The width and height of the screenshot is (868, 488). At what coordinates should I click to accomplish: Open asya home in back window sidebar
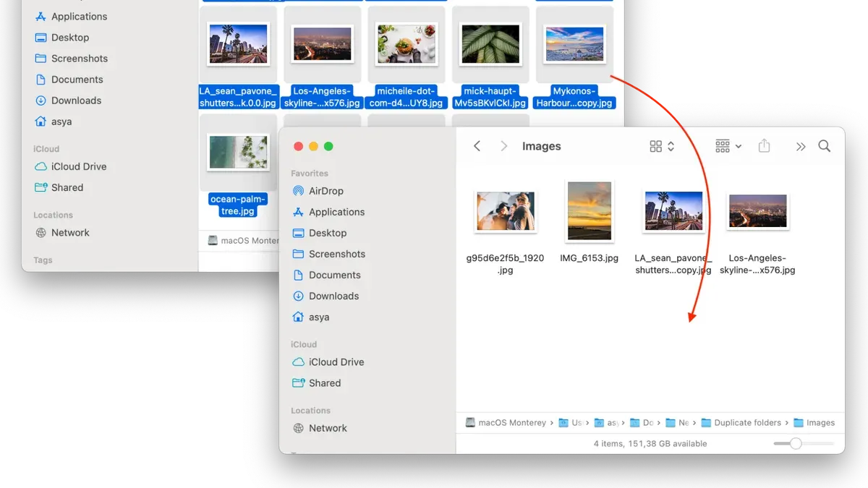(54, 121)
